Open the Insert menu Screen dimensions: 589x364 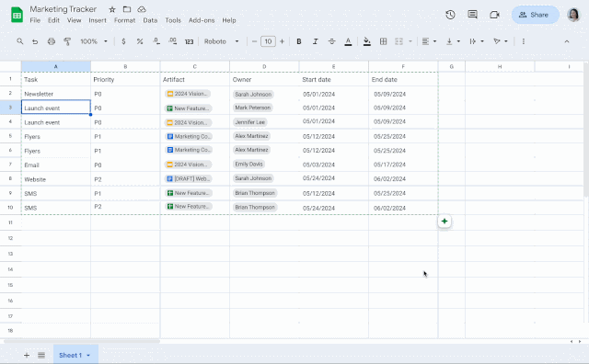(98, 20)
